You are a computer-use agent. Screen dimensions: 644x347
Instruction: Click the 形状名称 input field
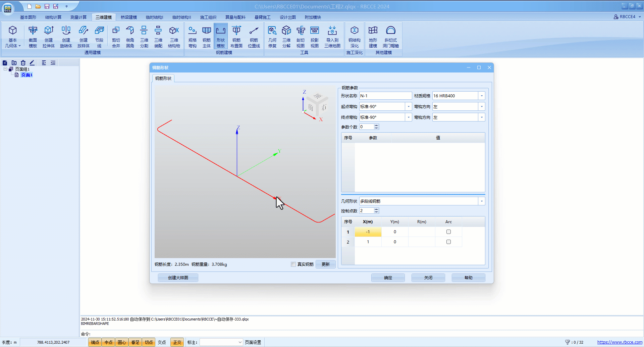point(385,96)
